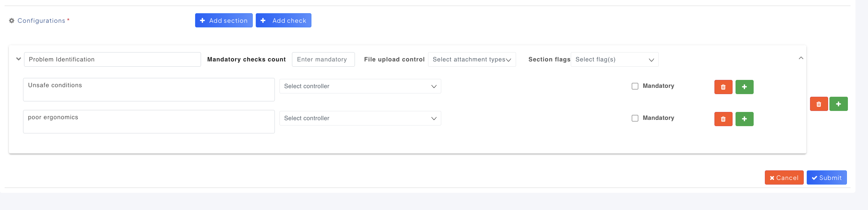Add check after Unsafe conditions row
The width and height of the screenshot is (868, 210).
(x=744, y=87)
